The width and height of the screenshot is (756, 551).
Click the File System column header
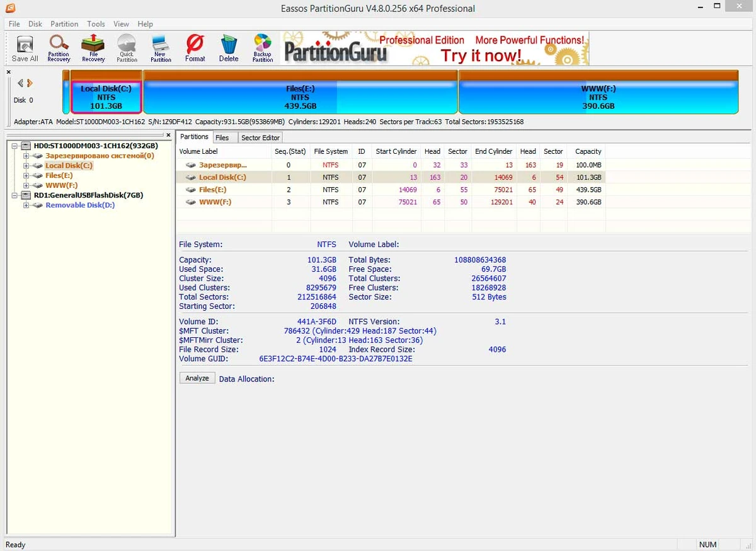click(x=331, y=151)
